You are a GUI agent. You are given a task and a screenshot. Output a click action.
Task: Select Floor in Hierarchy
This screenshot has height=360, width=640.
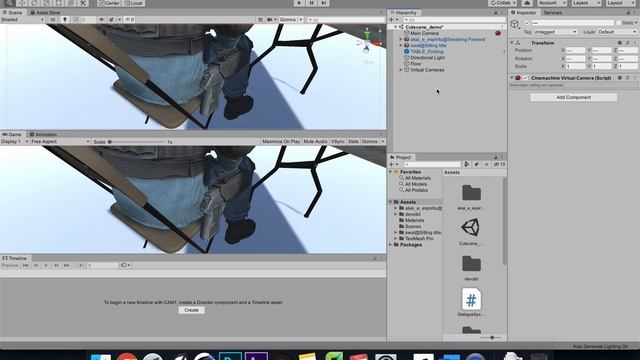416,64
